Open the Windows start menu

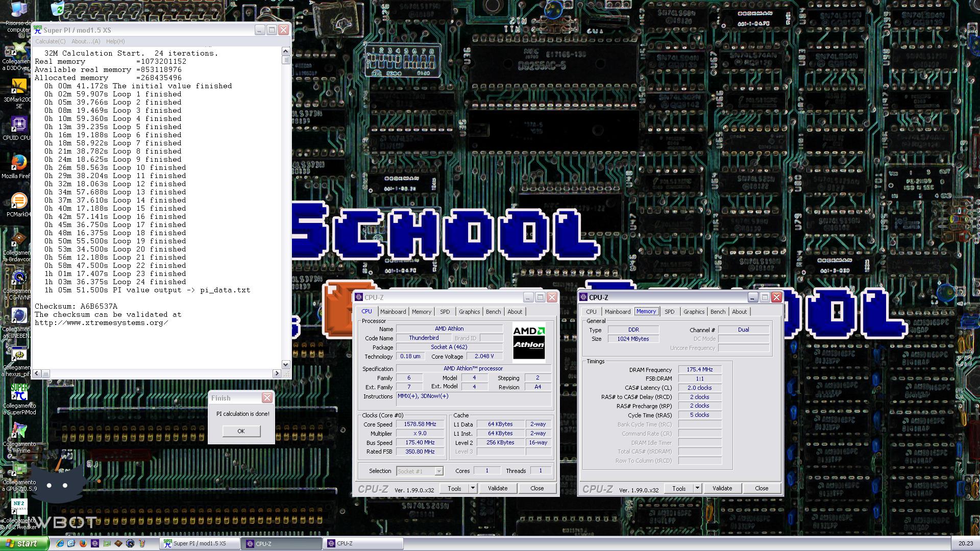[24, 544]
